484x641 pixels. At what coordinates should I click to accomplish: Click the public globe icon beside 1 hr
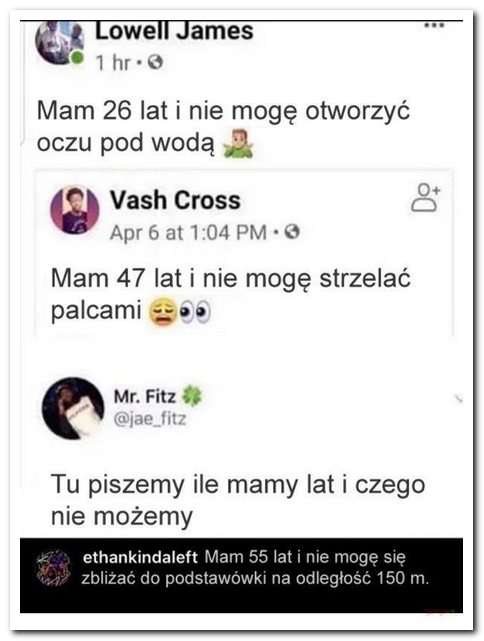[x=155, y=62]
